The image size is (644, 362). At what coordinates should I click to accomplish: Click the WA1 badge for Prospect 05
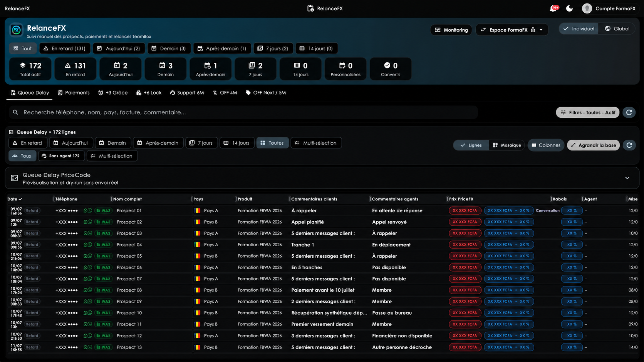(103, 256)
